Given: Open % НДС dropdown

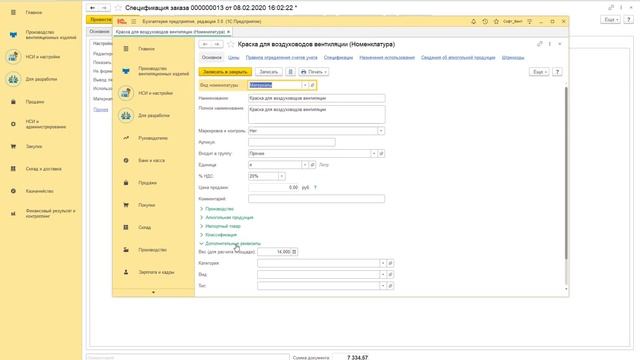Looking at the screenshot, I should (282, 176).
